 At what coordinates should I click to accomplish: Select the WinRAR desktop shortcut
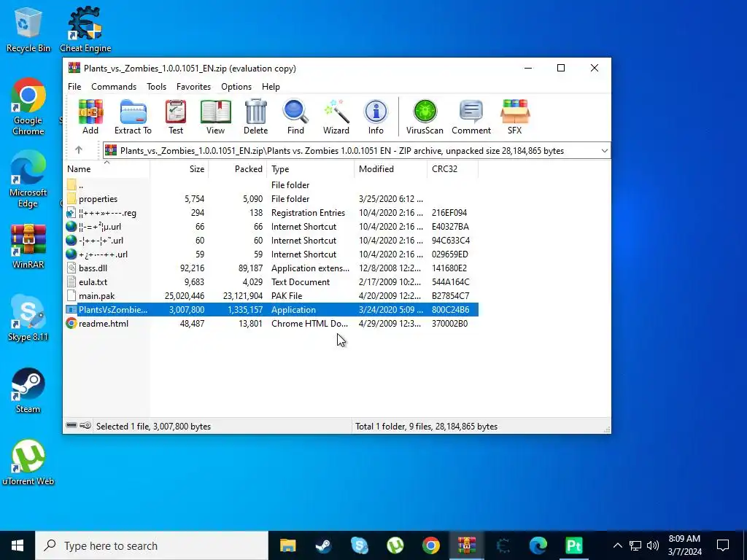(x=28, y=246)
